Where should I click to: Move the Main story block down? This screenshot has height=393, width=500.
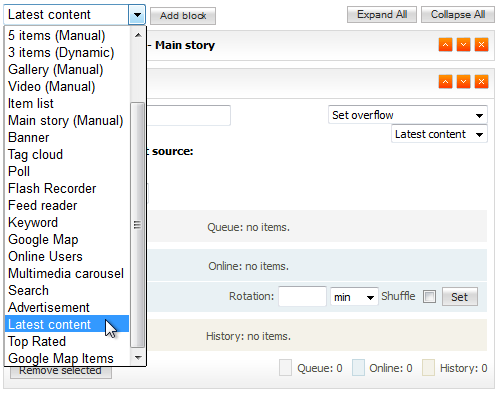(x=463, y=45)
